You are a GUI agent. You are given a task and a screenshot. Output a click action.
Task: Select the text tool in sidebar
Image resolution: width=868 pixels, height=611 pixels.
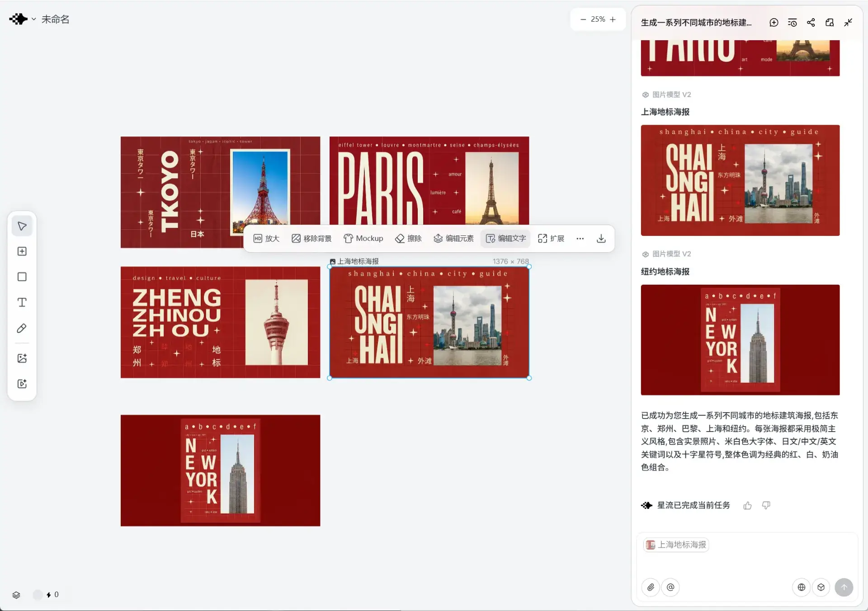click(22, 302)
